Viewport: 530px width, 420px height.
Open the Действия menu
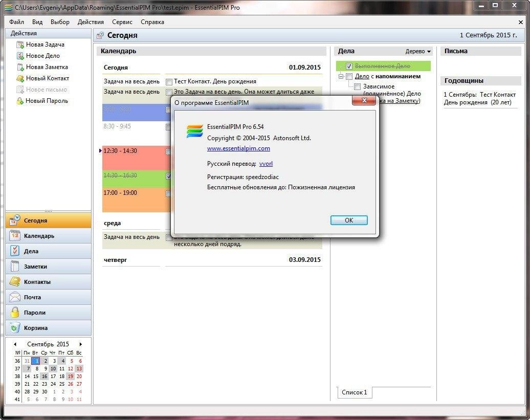91,22
